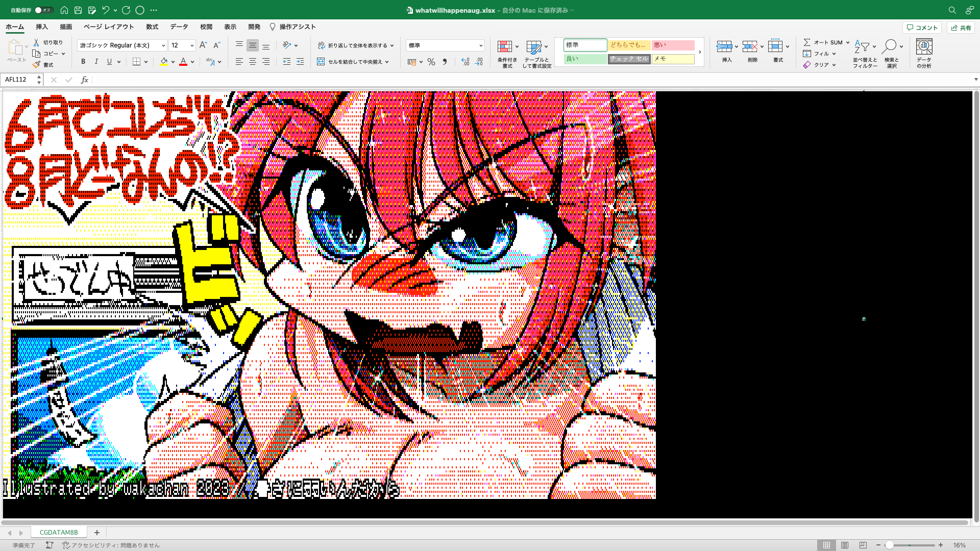Click the Redo arrow icon
980x551 pixels.
[x=126, y=10]
